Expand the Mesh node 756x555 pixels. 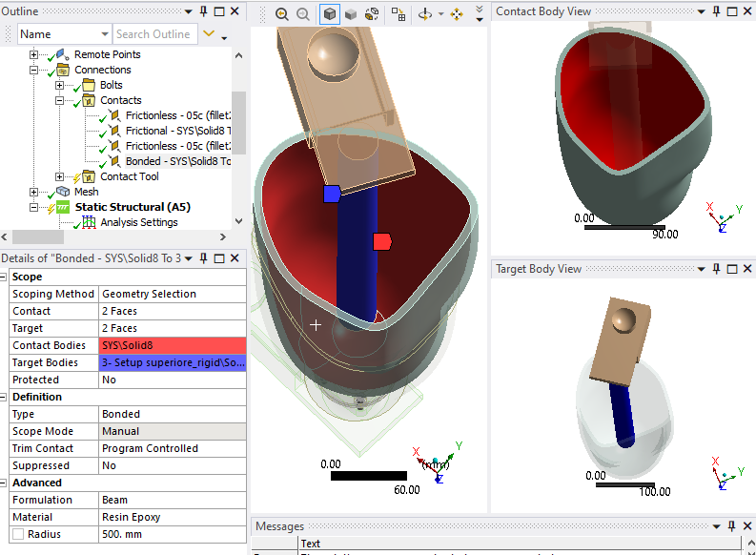pyautogui.click(x=33, y=192)
